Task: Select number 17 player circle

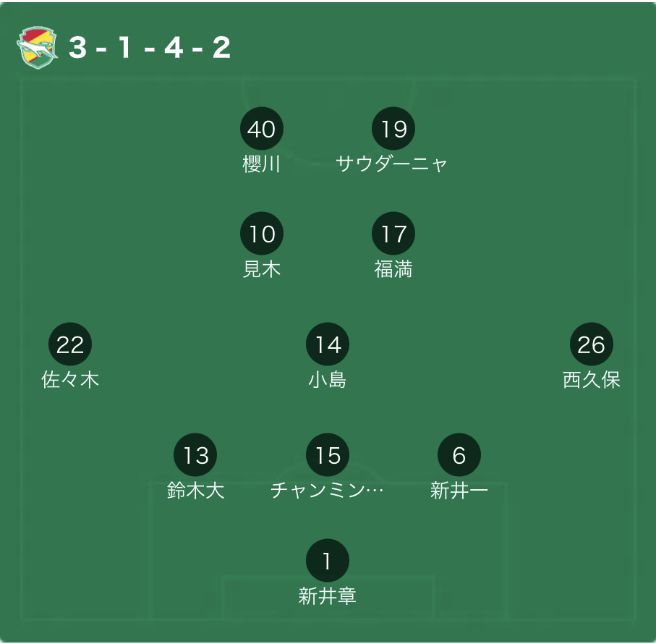Action: click(x=393, y=234)
